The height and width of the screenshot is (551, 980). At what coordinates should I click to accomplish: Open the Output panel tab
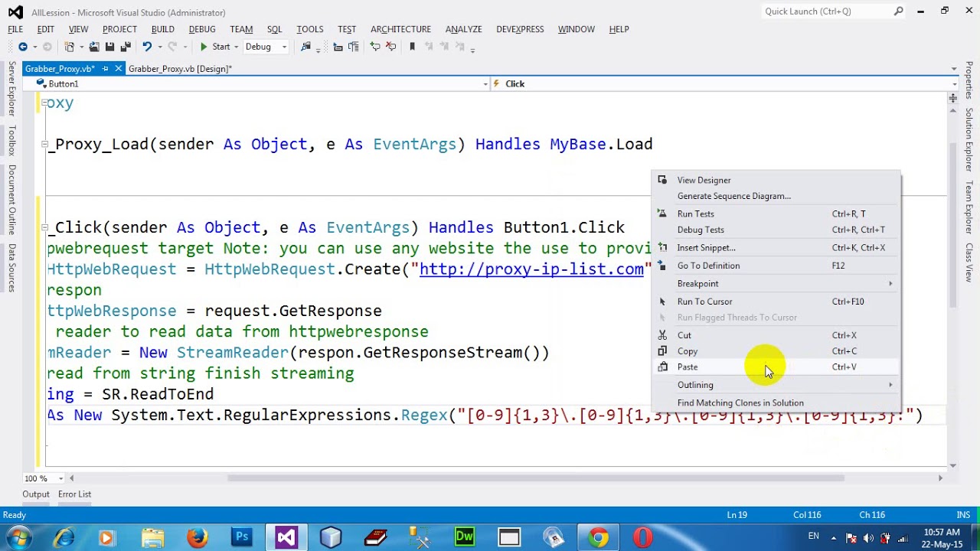[x=36, y=494]
